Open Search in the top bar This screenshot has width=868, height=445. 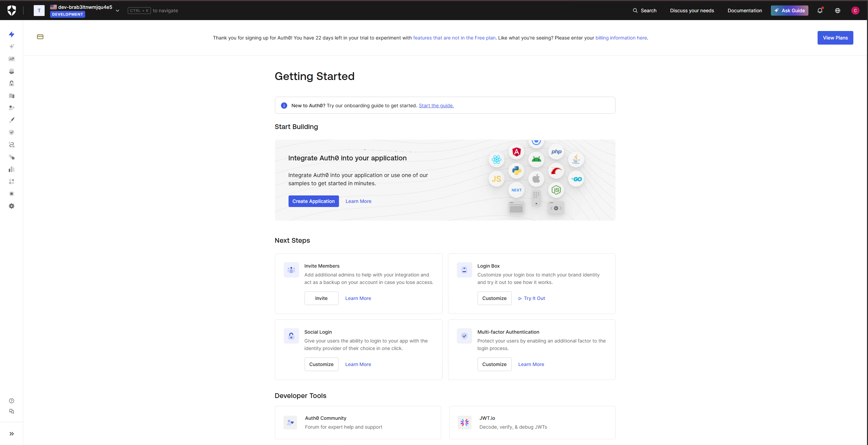click(x=645, y=11)
